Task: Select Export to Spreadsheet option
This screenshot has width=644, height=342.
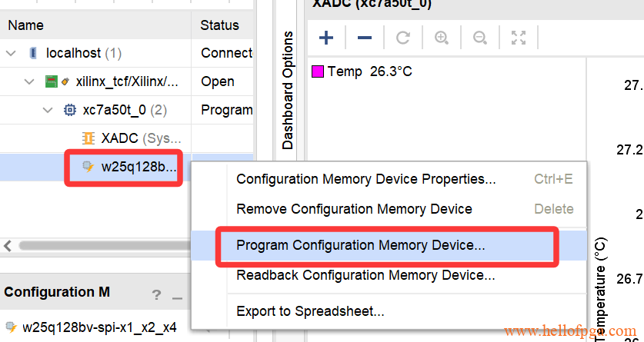Action: tap(310, 311)
